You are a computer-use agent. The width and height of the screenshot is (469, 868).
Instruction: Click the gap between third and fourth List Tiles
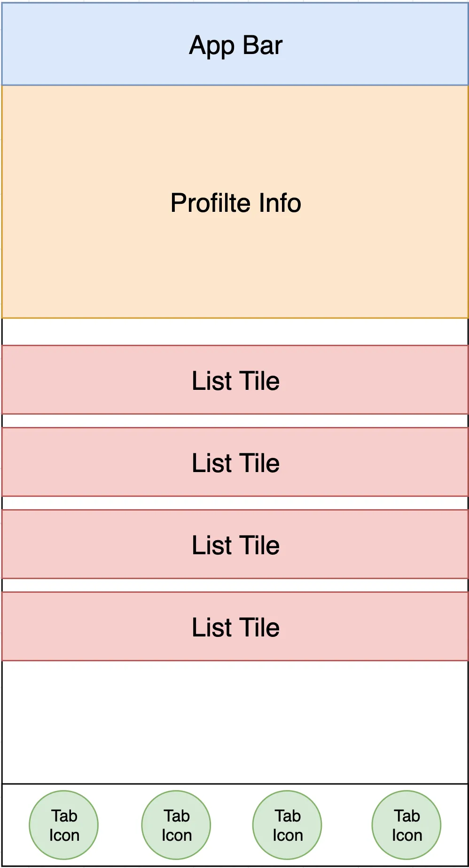tap(235, 585)
